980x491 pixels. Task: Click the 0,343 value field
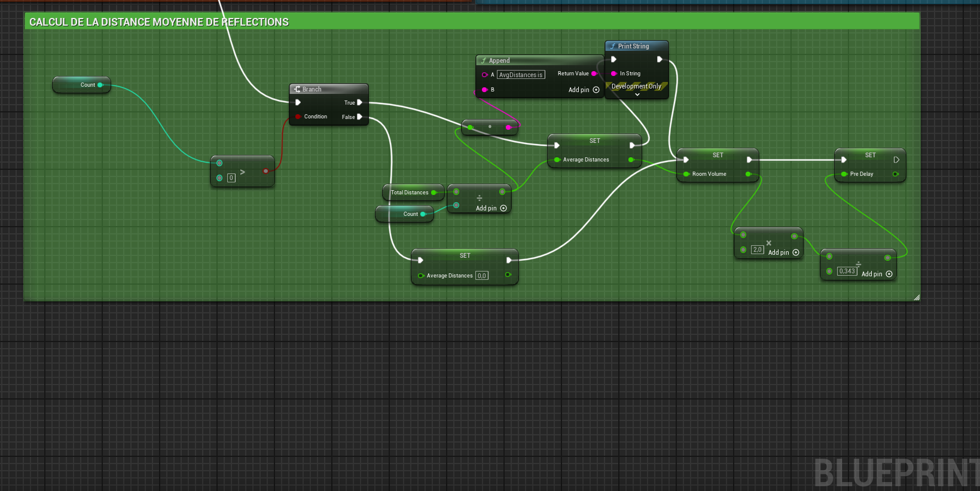(x=847, y=271)
